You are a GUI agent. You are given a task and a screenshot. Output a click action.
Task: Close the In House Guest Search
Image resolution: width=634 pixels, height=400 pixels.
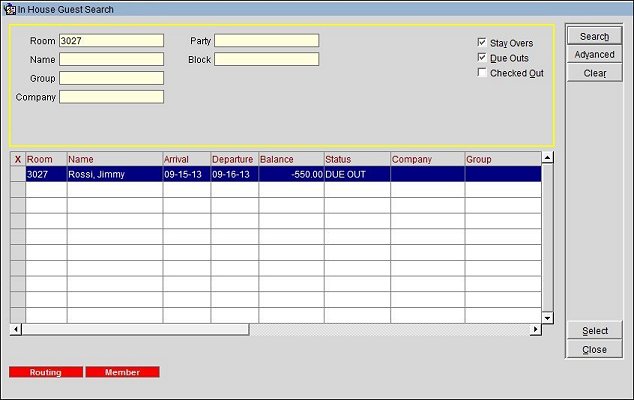[595, 350]
